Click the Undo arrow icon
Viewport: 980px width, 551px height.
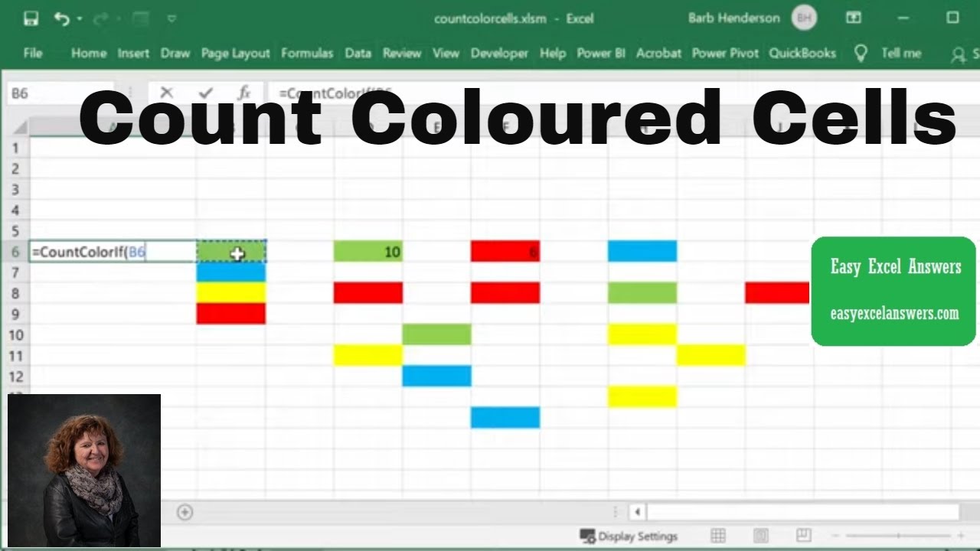tap(62, 18)
